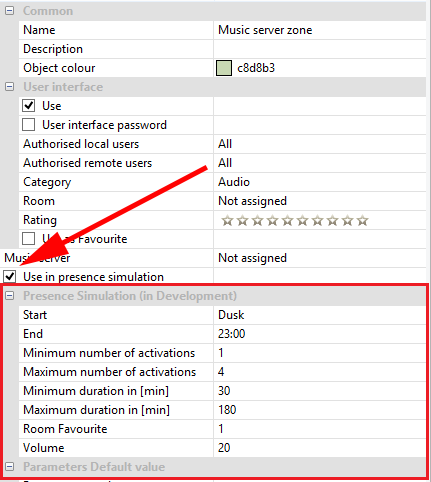Select the Room Favourite label

[x=65, y=429]
